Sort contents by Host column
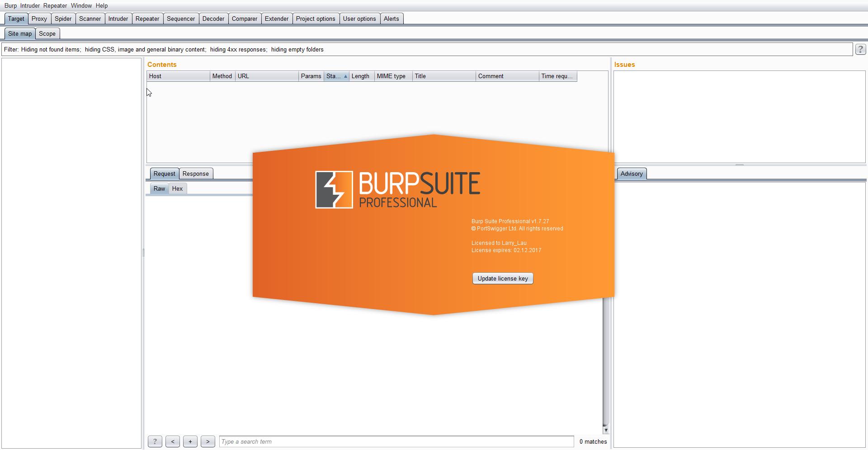The image size is (868, 450). click(179, 76)
